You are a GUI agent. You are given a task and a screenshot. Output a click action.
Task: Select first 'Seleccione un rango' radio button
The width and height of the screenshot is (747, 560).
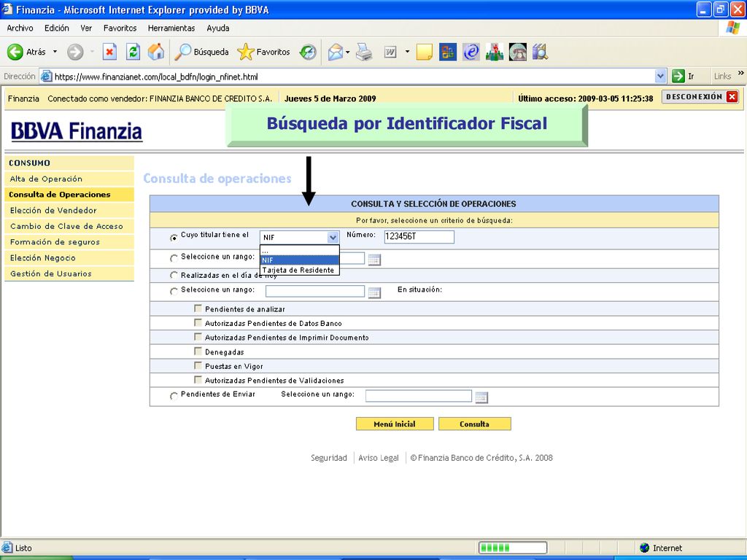pyautogui.click(x=174, y=258)
